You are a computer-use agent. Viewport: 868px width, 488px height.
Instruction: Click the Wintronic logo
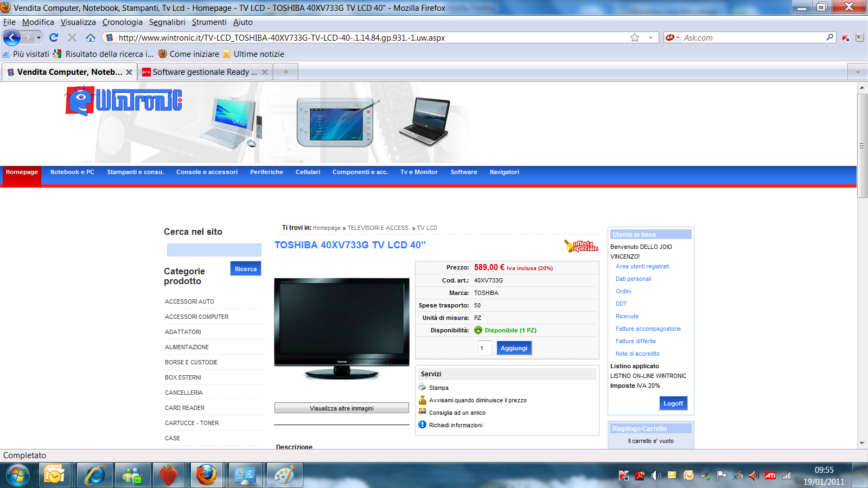(x=124, y=101)
